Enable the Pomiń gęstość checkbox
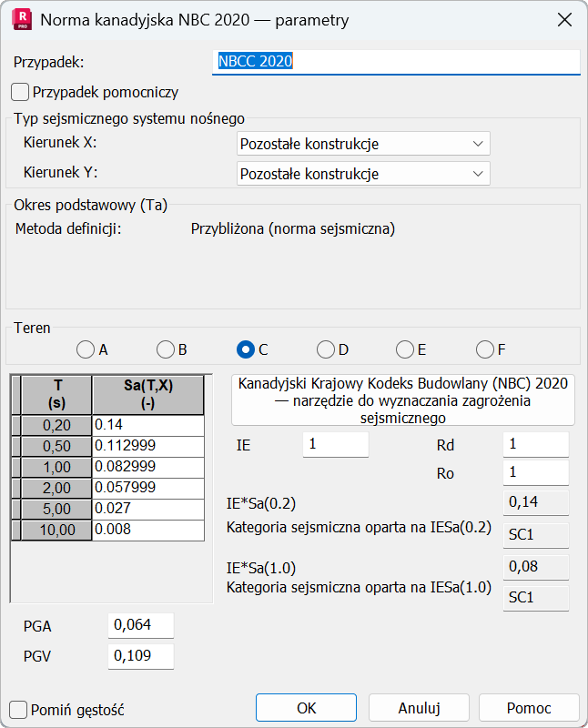This screenshot has height=728, width=588. [18, 710]
